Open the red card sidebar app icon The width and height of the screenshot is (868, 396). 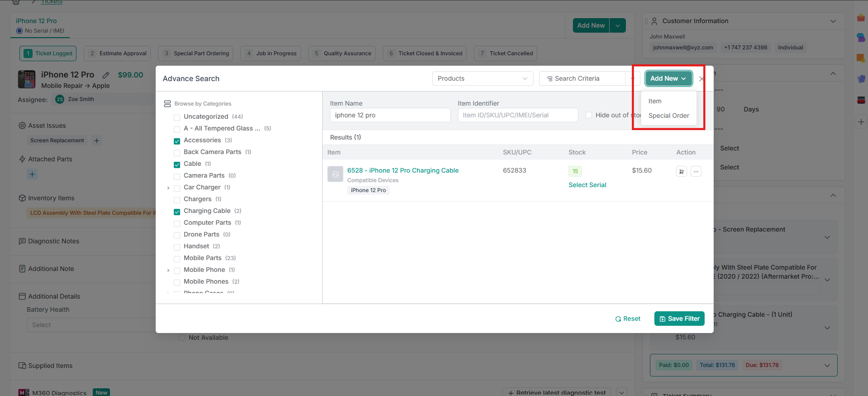click(861, 100)
